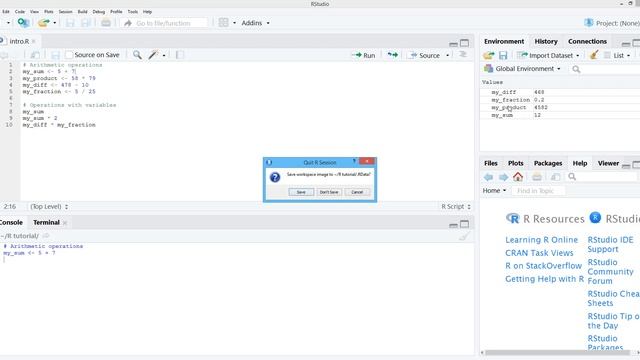Click Don't Save in the Quit R Session dialog

click(329, 192)
